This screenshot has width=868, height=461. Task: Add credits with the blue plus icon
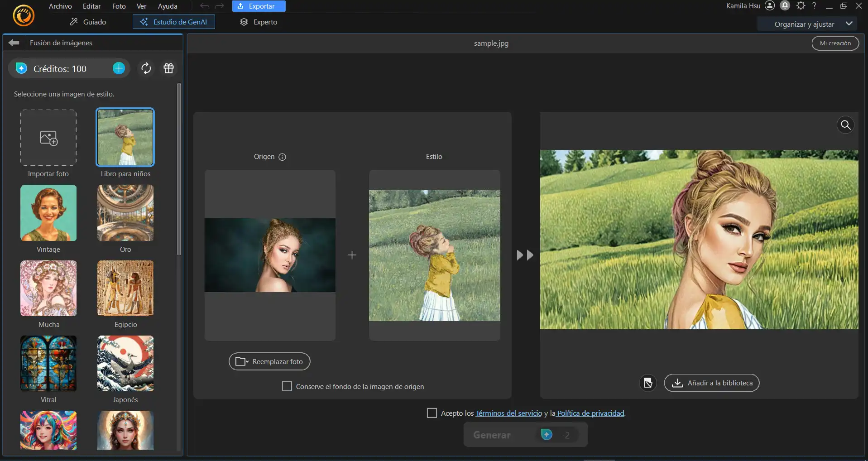coord(119,68)
